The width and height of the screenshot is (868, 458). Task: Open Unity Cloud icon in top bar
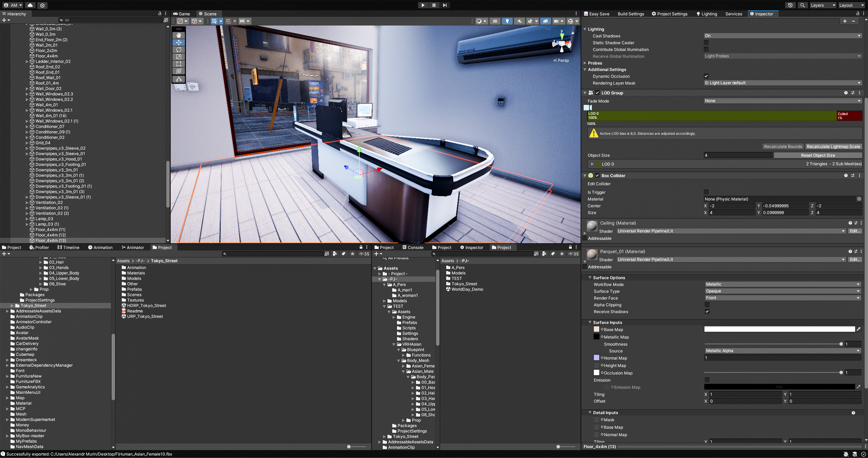pyautogui.click(x=30, y=5)
